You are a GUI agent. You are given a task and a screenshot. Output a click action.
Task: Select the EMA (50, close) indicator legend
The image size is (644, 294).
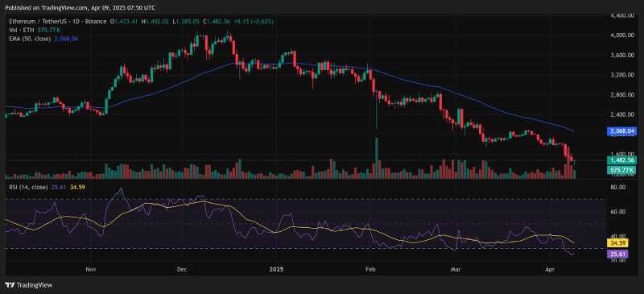point(30,39)
